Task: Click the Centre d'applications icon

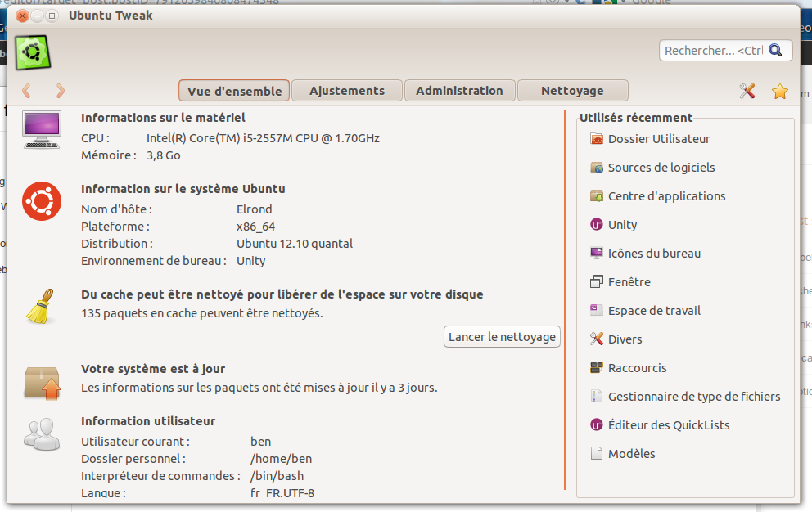Action: (x=597, y=196)
